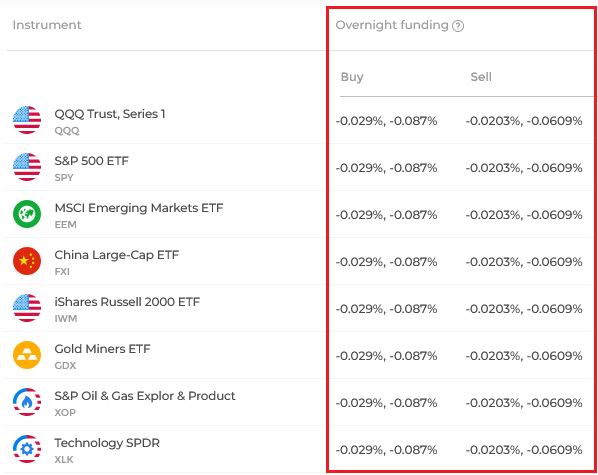This screenshot has height=475, width=598.
Task: Click Sell funding value for QQQ row
Action: [524, 121]
